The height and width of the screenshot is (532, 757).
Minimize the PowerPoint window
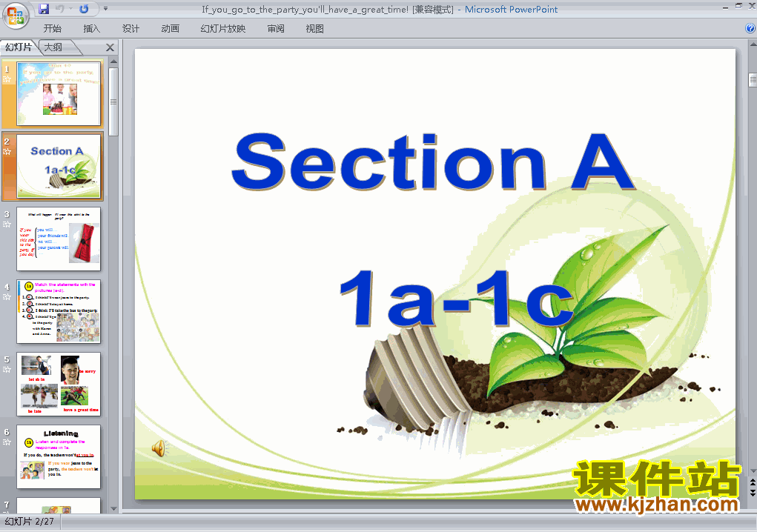click(725, 7)
